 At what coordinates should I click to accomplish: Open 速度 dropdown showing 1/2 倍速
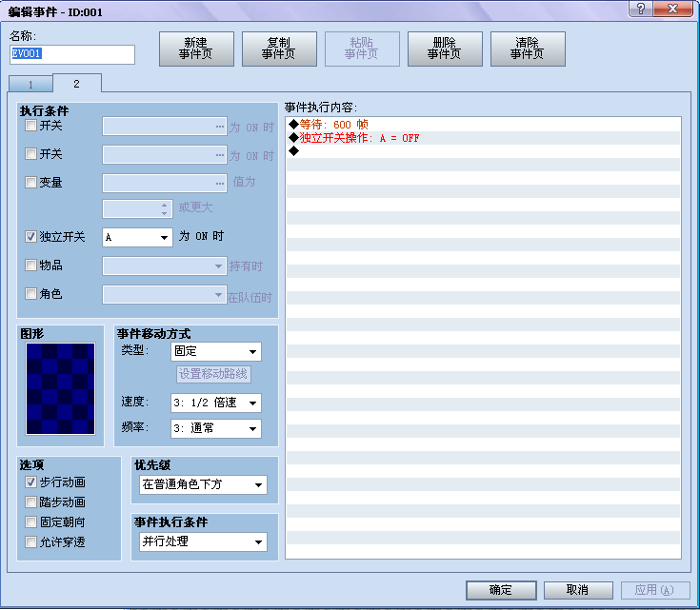tap(216, 403)
